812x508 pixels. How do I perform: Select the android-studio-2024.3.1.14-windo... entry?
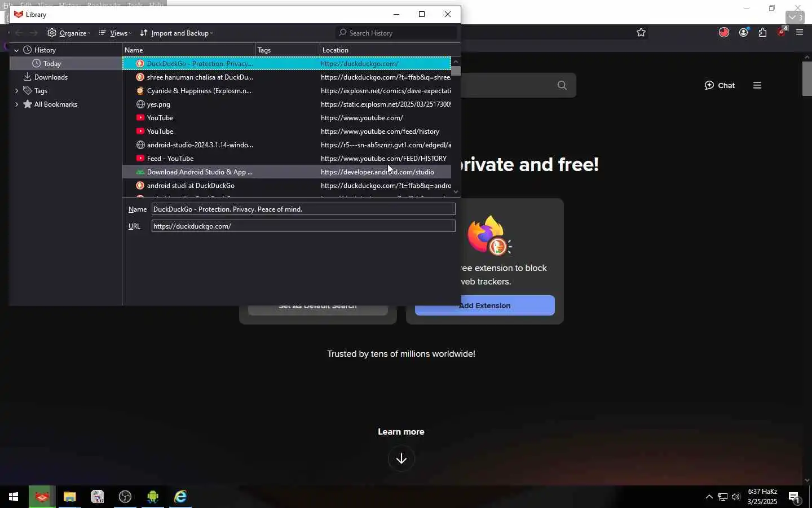pos(286,145)
